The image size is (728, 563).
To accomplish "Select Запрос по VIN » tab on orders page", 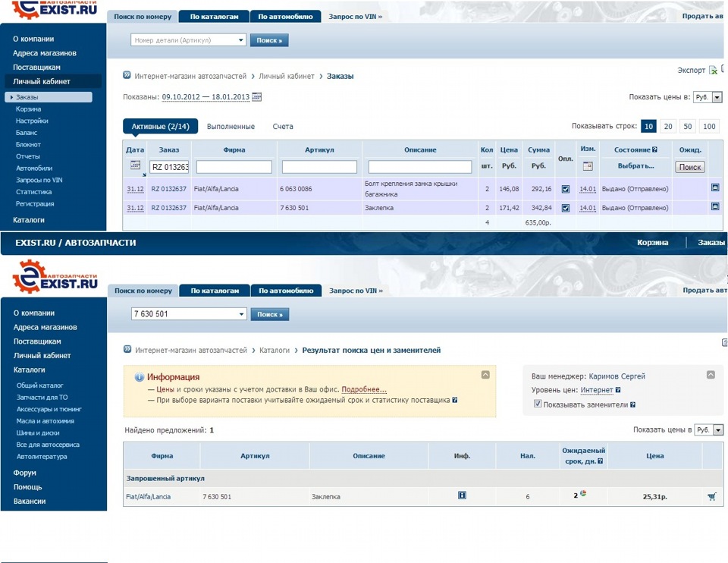I will (x=355, y=16).
